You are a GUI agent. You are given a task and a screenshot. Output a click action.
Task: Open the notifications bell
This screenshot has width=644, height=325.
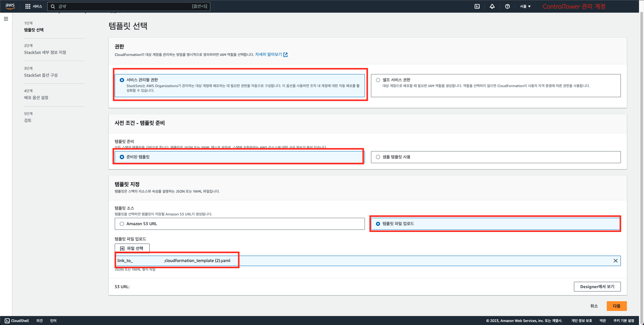(x=492, y=6)
